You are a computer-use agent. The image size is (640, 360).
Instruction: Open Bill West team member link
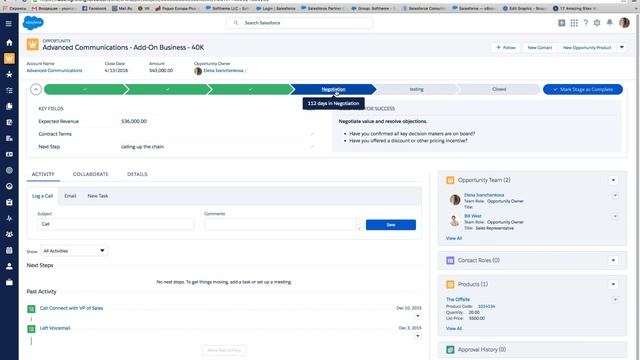tap(473, 216)
